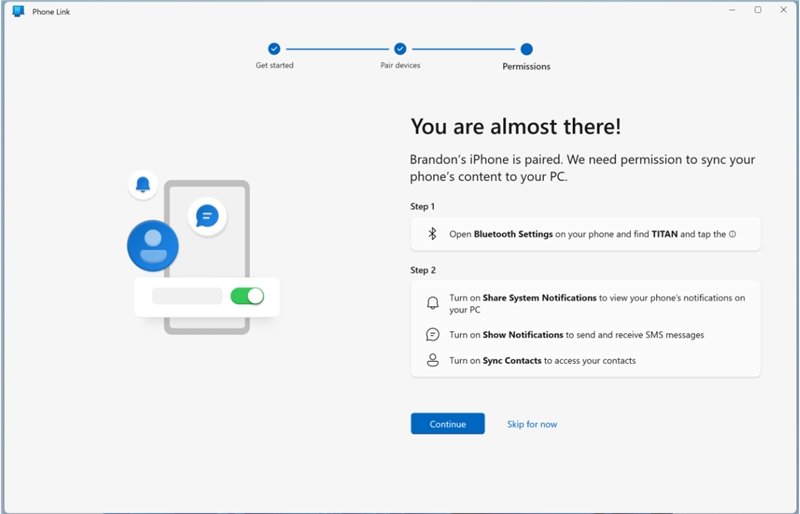Click the Phone Link app icon in title bar
Image resolution: width=800 pixels, height=514 pixels.
(18, 11)
